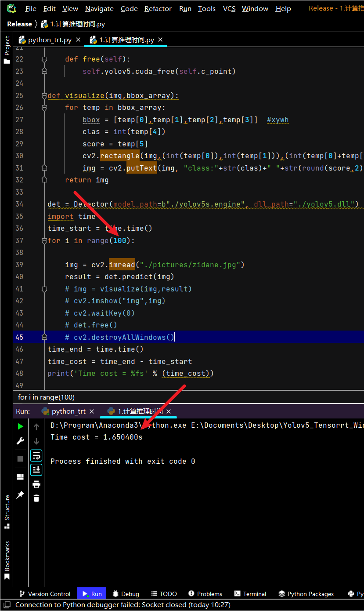This screenshot has width=364, height=611.
Task: Click the Stop square icon in Run panel
Action: tap(20, 459)
